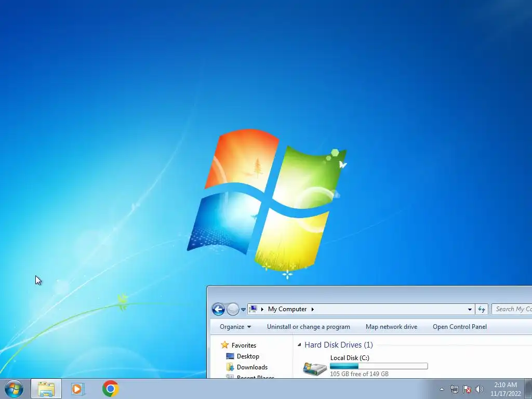Select Downloads under Favorites
This screenshot has height=399, width=532.
tap(252, 367)
